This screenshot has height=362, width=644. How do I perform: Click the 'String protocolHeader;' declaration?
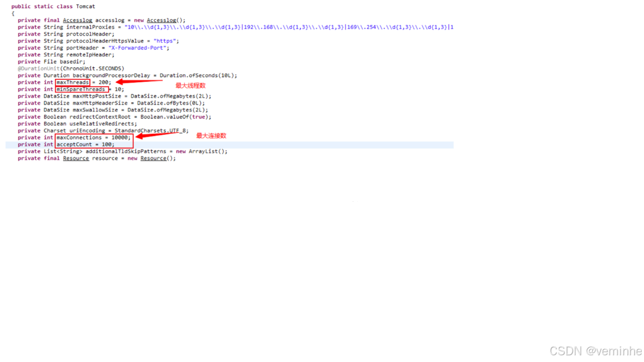coord(79,34)
